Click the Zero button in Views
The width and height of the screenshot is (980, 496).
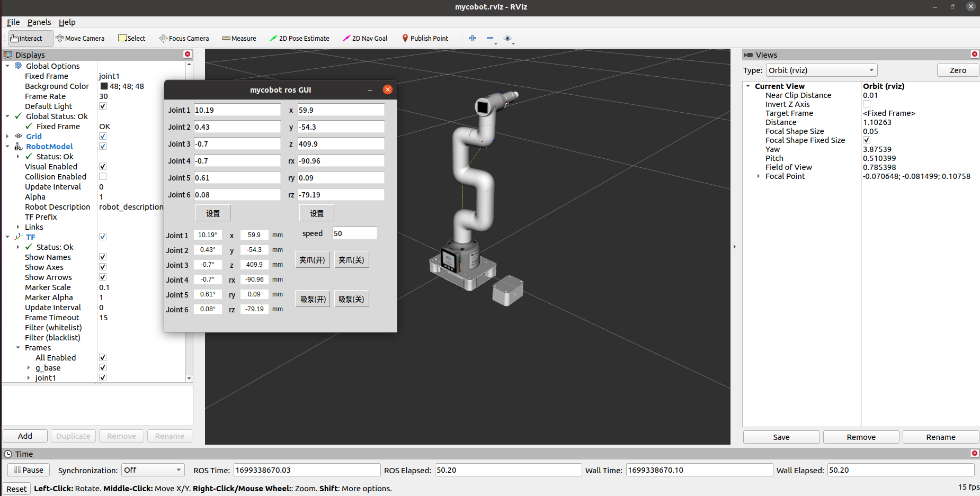click(958, 70)
